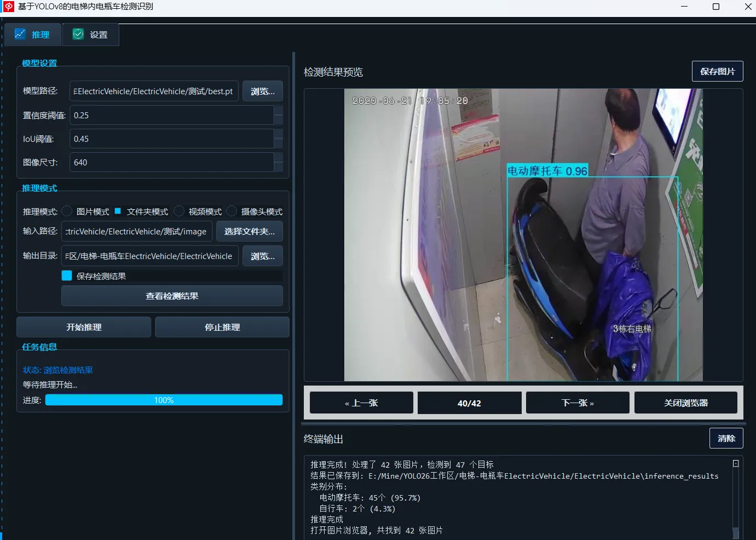Browse for the model path file
Screen dimensions: 756x540
263,91
